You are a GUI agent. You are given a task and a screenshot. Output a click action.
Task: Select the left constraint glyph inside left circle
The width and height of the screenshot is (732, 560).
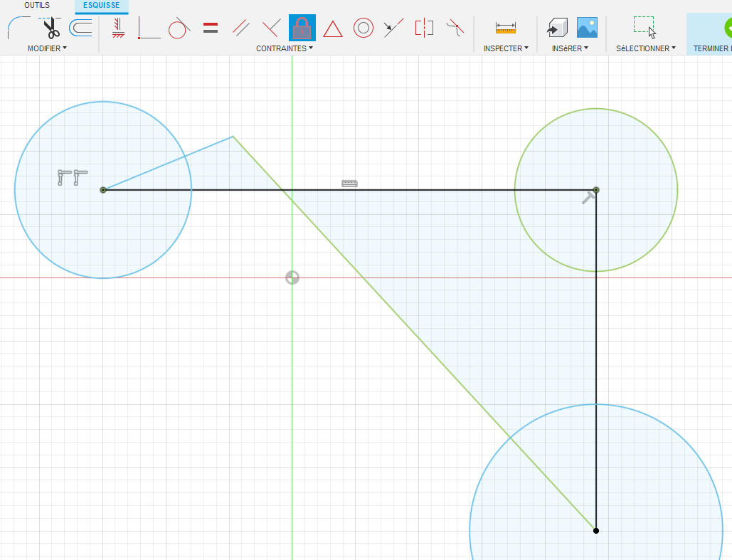(x=64, y=177)
